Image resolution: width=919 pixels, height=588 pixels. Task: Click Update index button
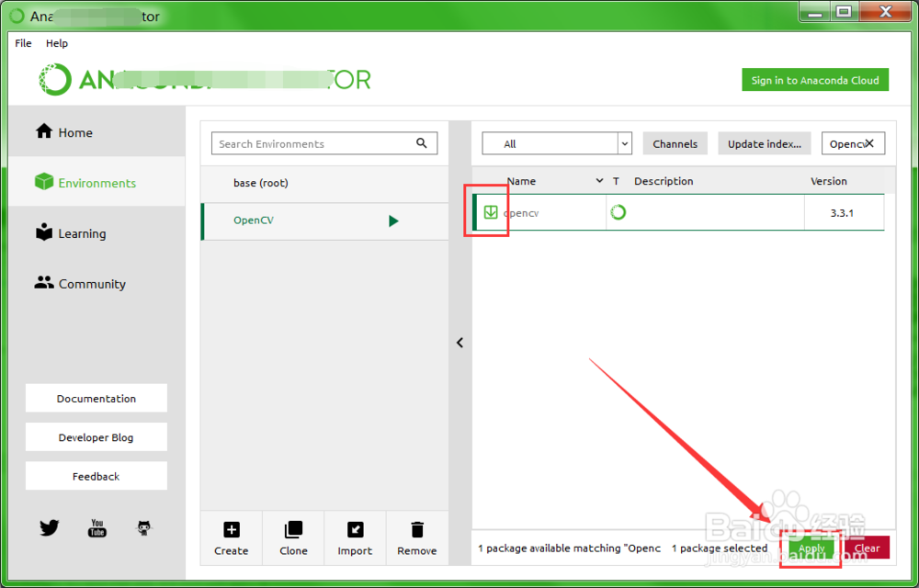tap(765, 143)
